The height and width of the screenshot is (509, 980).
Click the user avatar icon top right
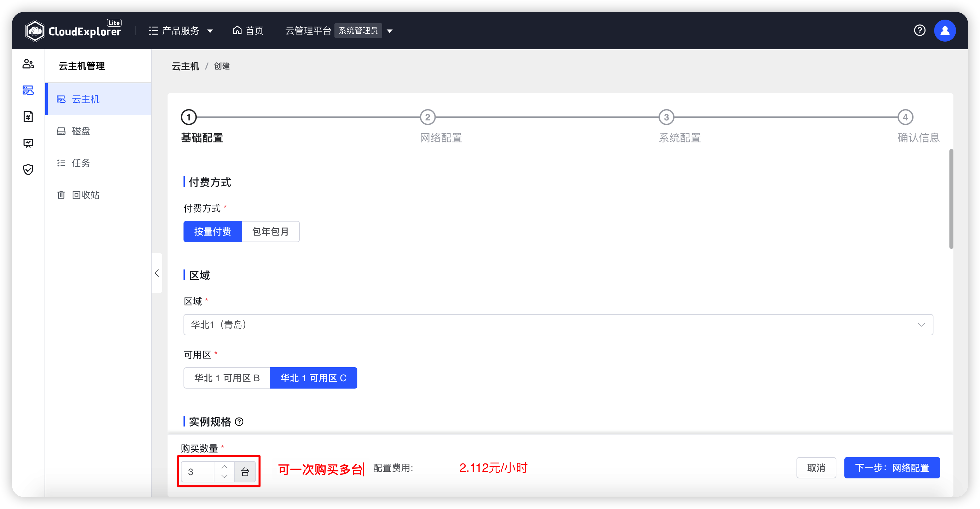tap(945, 31)
